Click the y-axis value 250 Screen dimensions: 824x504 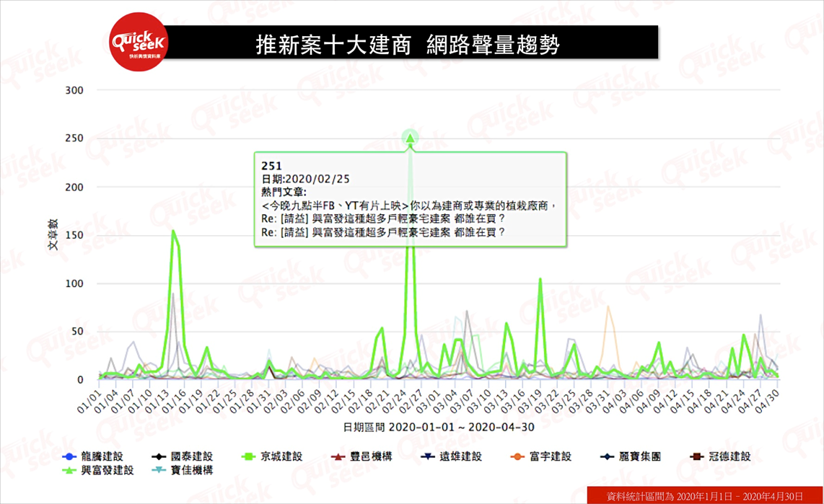[x=74, y=138]
